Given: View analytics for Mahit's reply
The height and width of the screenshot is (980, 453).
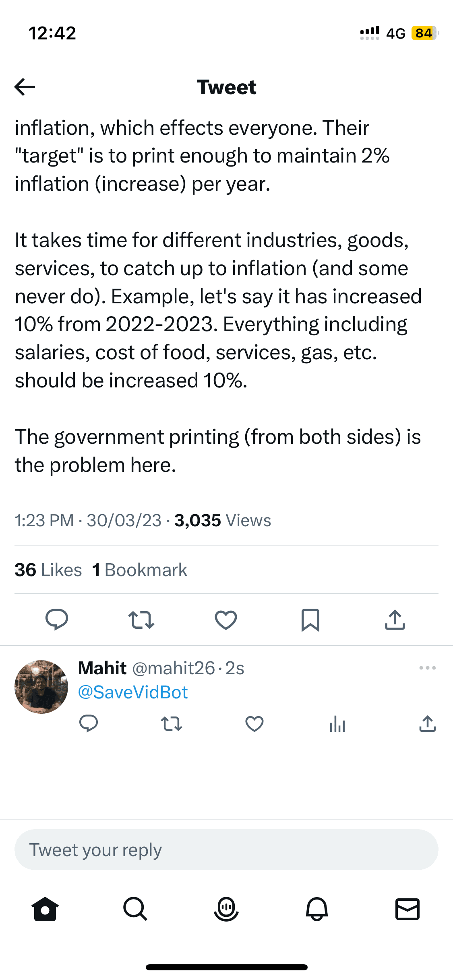Looking at the screenshot, I should 337,724.
